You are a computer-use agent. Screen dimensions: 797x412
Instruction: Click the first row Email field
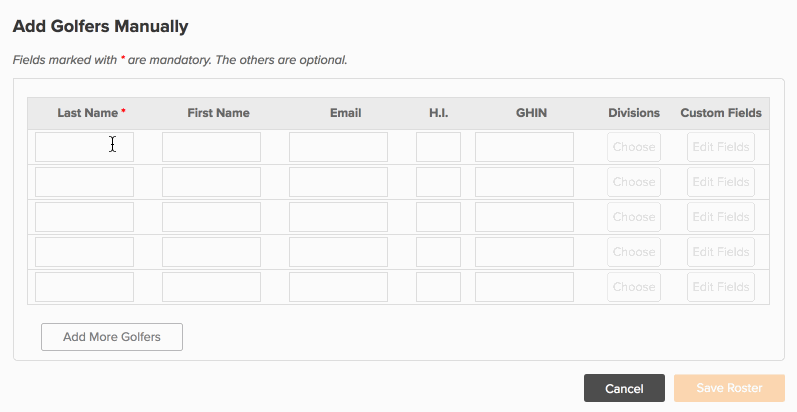point(339,147)
